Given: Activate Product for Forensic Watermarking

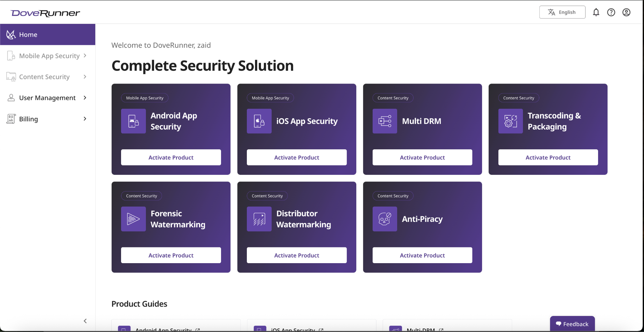Looking at the screenshot, I should pyautogui.click(x=171, y=255).
